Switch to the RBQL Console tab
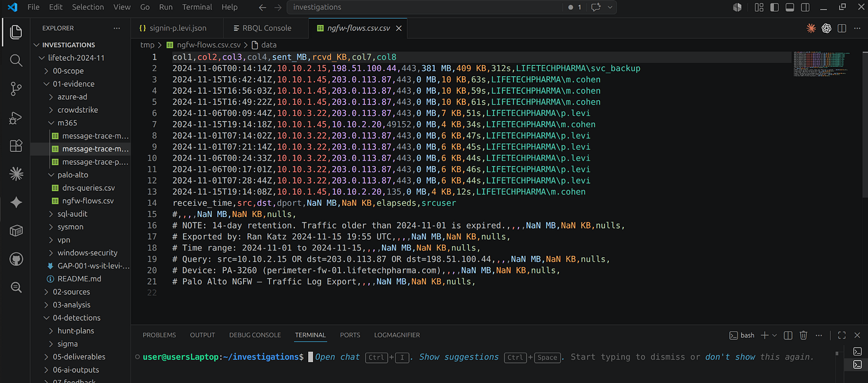868x383 pixels. 267,29
